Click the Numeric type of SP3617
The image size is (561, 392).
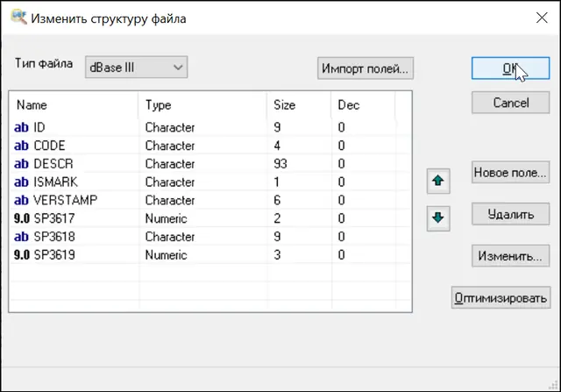166,218
